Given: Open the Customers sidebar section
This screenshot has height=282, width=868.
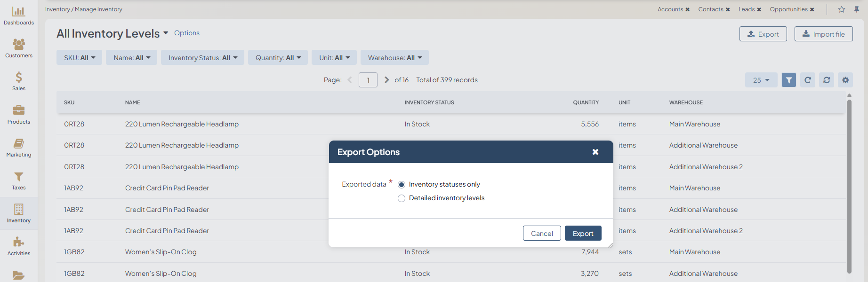Looking at the screenshot, I should [19, 48].
